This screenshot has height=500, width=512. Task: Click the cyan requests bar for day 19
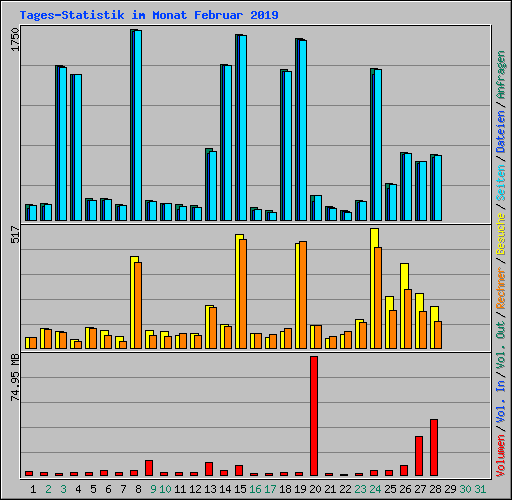point(303,130)
